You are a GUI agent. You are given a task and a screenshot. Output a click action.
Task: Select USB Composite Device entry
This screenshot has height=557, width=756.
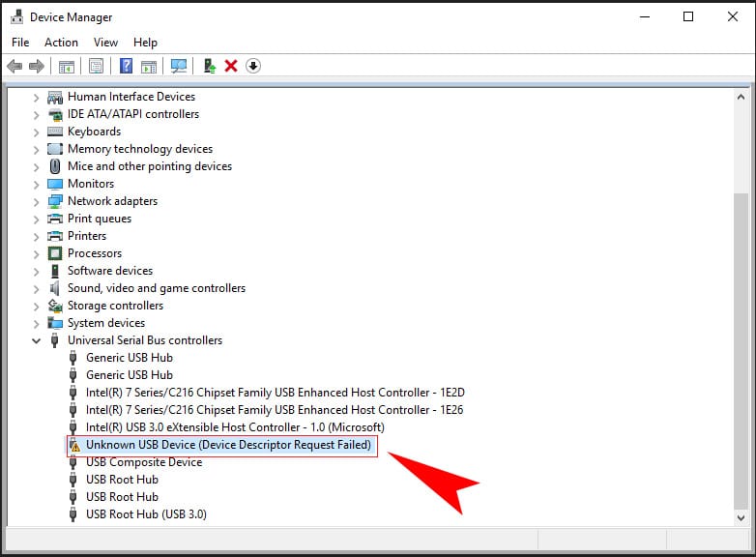point(144,462)
